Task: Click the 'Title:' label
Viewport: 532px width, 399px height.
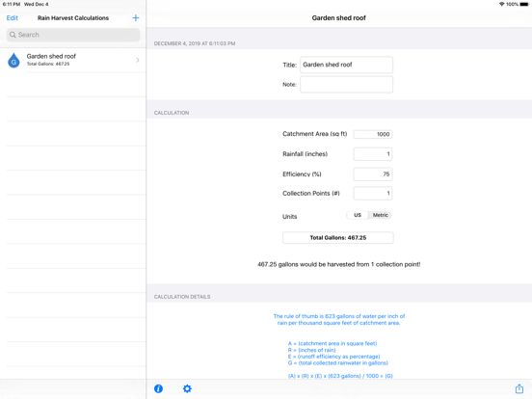Action: tap(290, 66)
